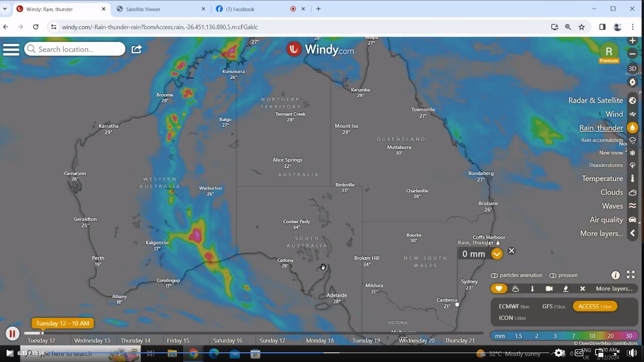Click the X icon in quick layer bar
644x362 pixels.
(583, 289)
